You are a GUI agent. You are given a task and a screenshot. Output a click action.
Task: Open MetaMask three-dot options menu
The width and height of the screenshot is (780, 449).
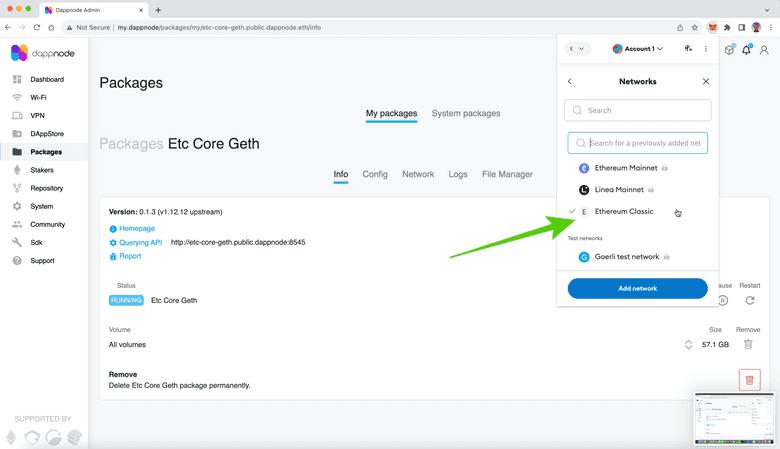coord(706,48)
